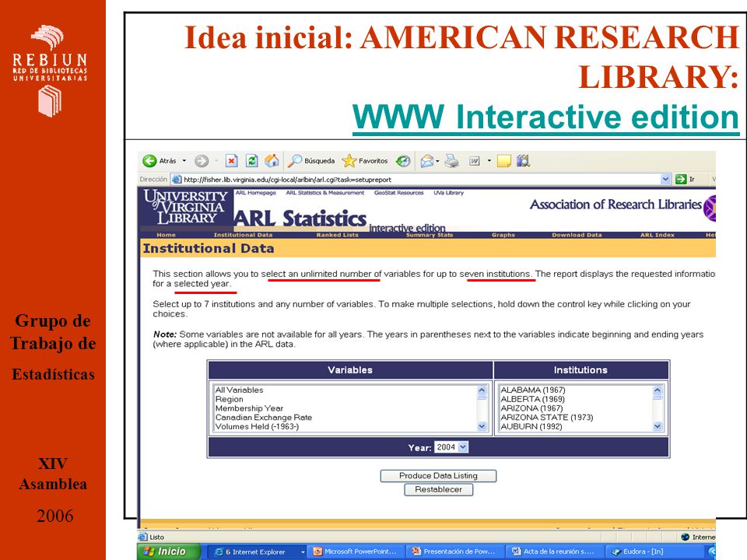Click the grey forward arrow button
Image resolution: width=747 pixels, height=560 pixels.
202,161
